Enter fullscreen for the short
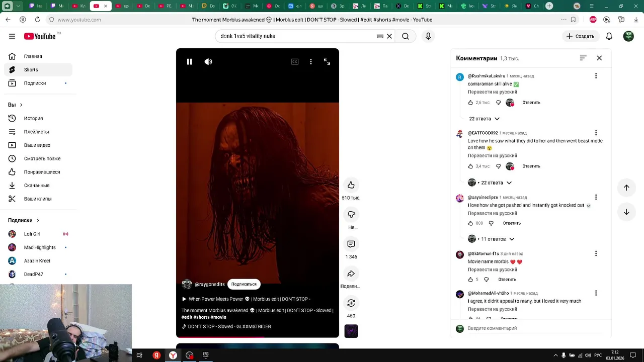This screenshot has height=362, width=644. pyautogui.click(x=327, y=62)
